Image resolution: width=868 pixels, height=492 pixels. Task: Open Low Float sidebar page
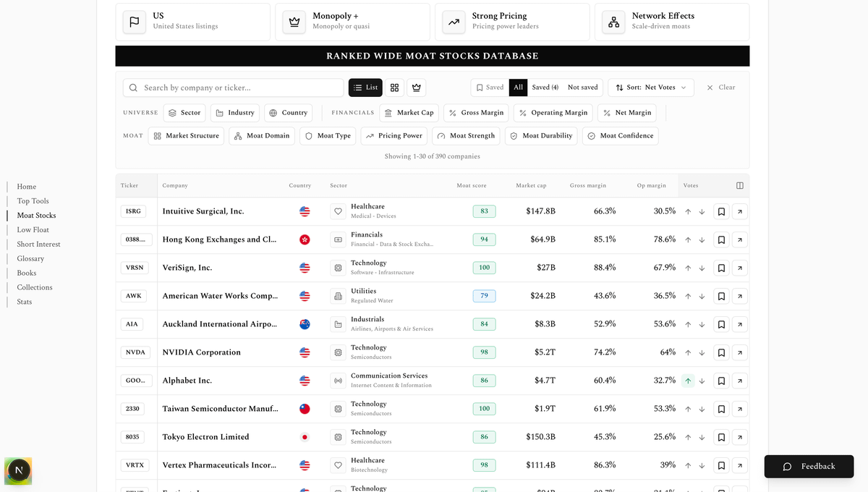(x=33, y=230)
